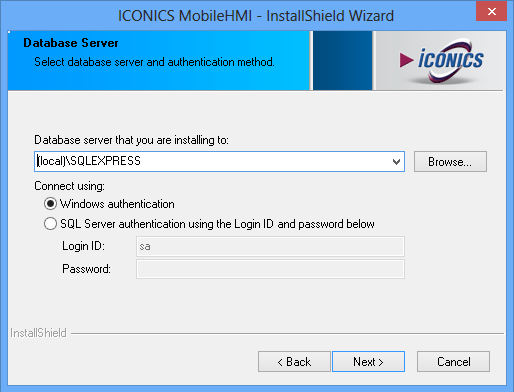Click inside the (local)\SQLEXPRESS server field
Image resolution: width=514 pixels, height=392 pixels.
coord(212,162)
